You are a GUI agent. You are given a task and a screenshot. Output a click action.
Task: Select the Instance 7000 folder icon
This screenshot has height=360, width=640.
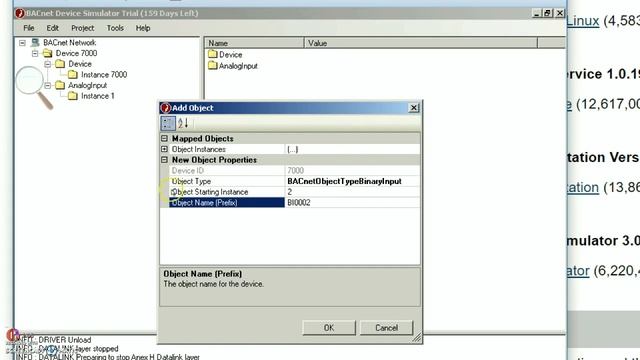pyautogui.click(x=73, y=74)
